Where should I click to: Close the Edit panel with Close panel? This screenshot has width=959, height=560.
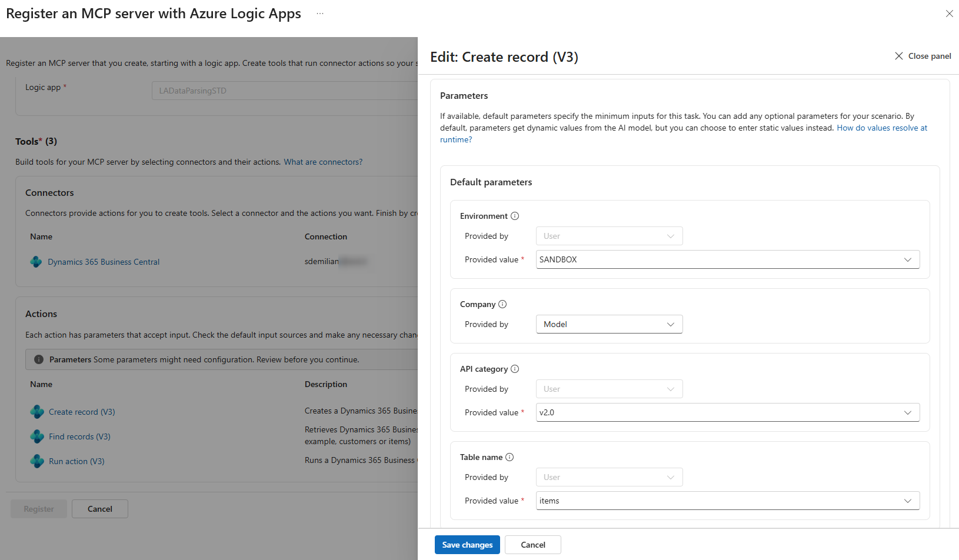[x=923, y=56]
